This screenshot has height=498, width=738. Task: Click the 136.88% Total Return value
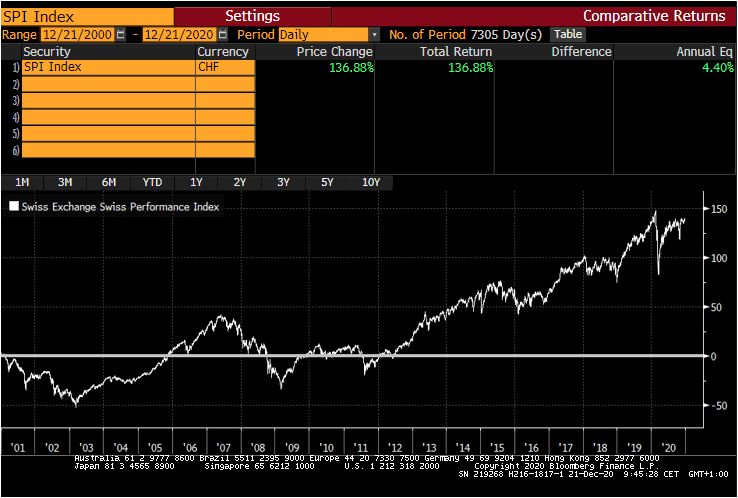(x=471, y=68)
